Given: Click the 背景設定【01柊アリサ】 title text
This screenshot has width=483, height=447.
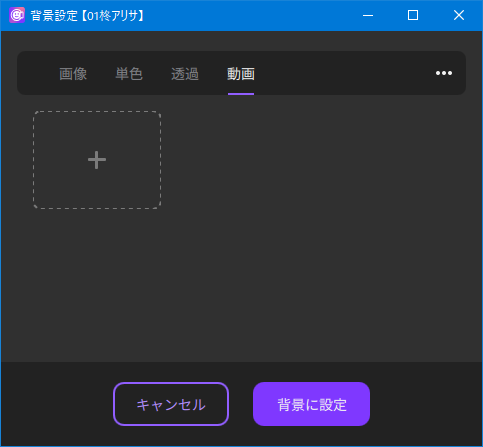Looking at the screenshot, I should tap(87, 16).
